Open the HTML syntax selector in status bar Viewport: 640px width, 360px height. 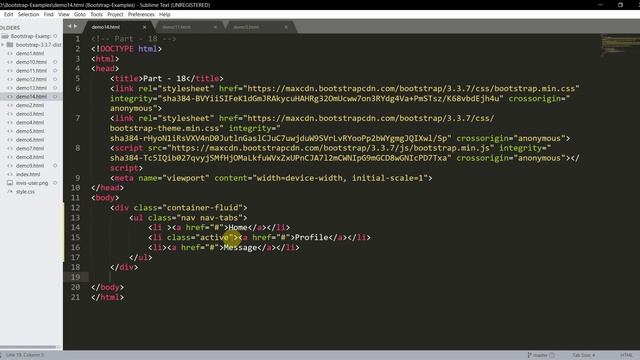tap(626, 355)
